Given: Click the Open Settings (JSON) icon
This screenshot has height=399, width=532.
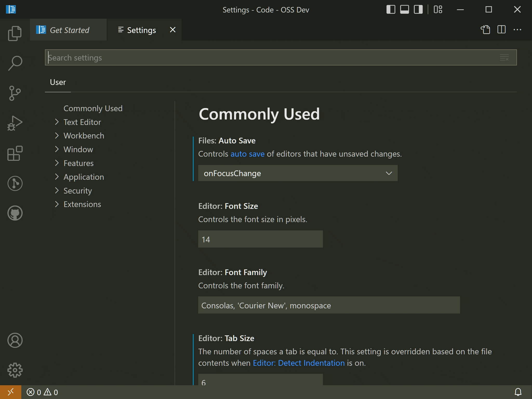Looking at the screenshot, I should (485, 30).
